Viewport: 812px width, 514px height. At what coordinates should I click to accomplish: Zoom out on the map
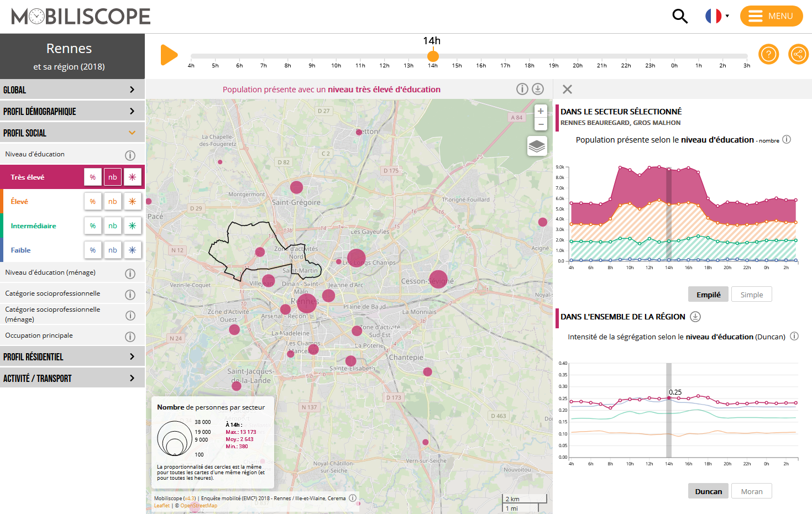coord(541,124)
